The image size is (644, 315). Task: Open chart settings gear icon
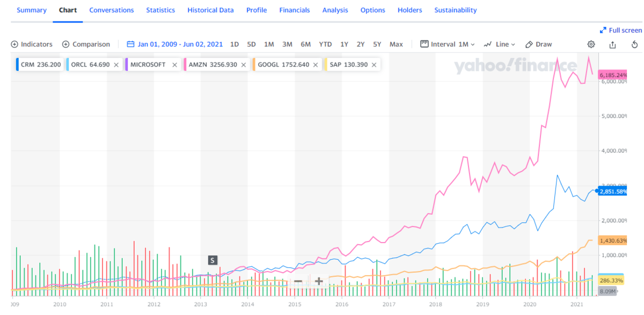point(591,45)
